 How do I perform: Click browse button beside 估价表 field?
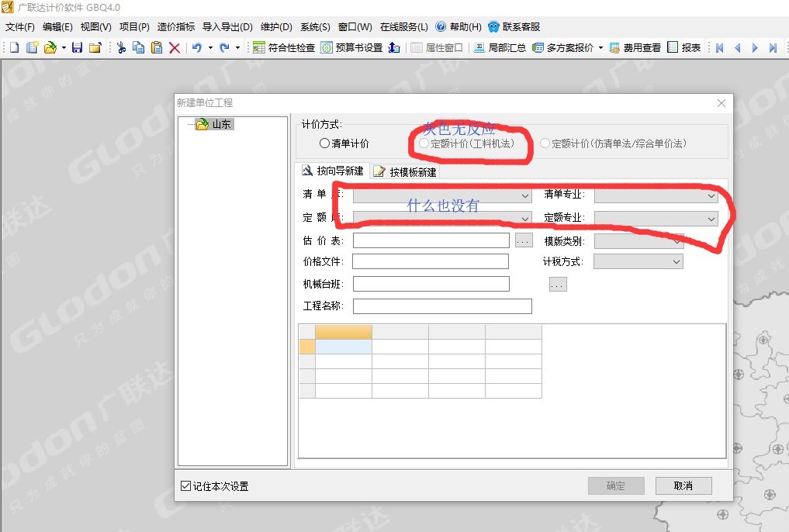524,241
